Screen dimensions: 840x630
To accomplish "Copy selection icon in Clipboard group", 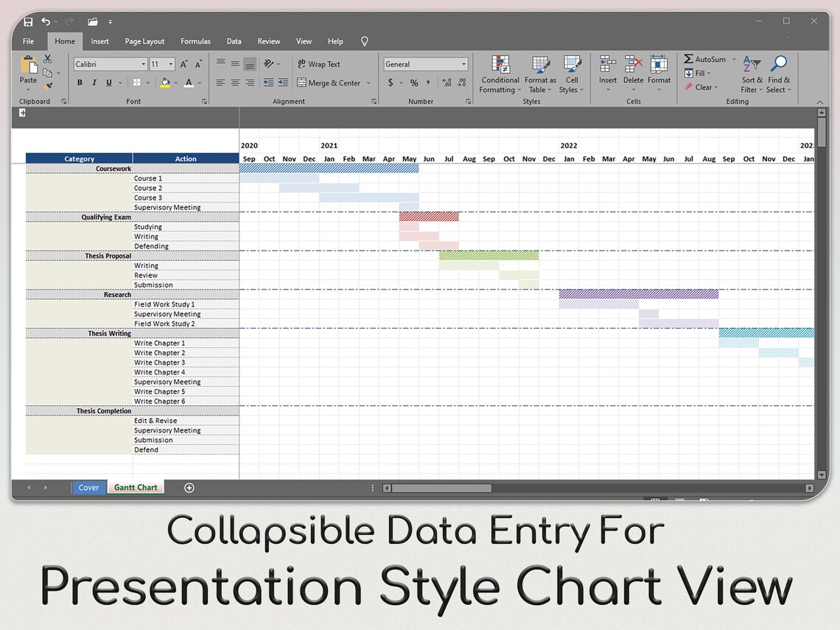I will [47, 72].
